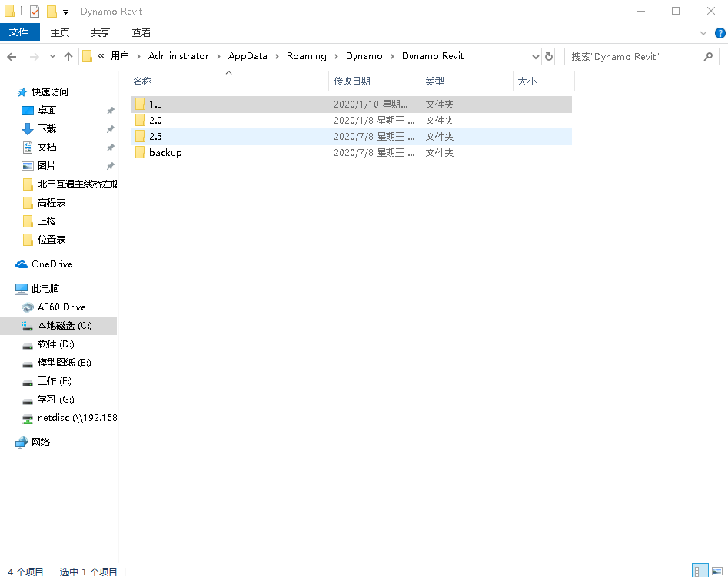The height and width of the screenshot is (577, 728).
Task: Open 桌面 in quick access
Action: pyautogui.click(x=46, y=111)
